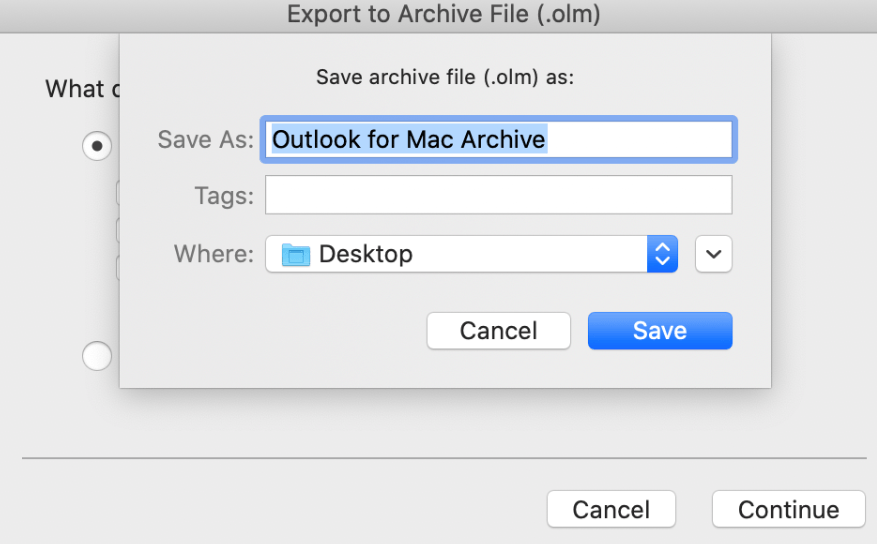
Task: Open the Where location dropdown showing Desktop
Action: click(x=470, y=254)
